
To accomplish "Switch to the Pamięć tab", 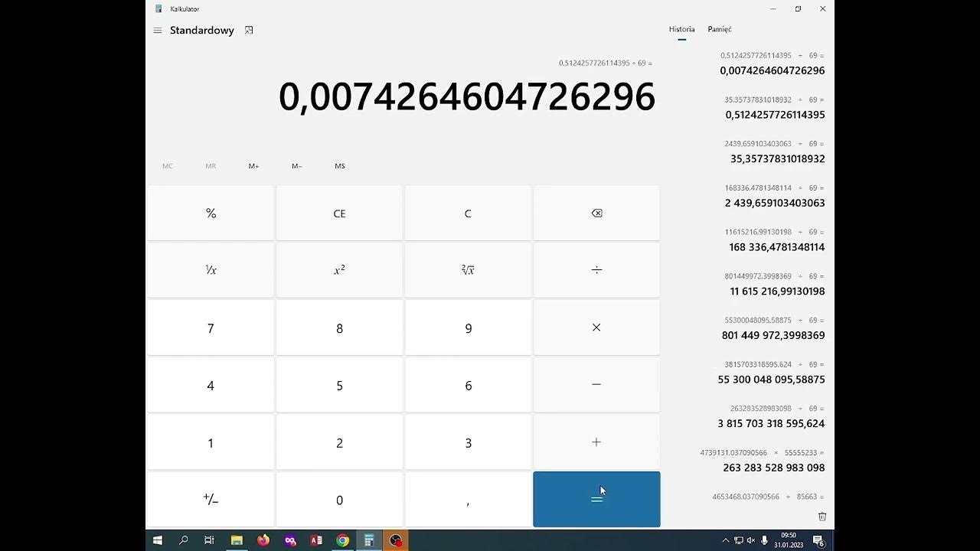I will point(720,29).
